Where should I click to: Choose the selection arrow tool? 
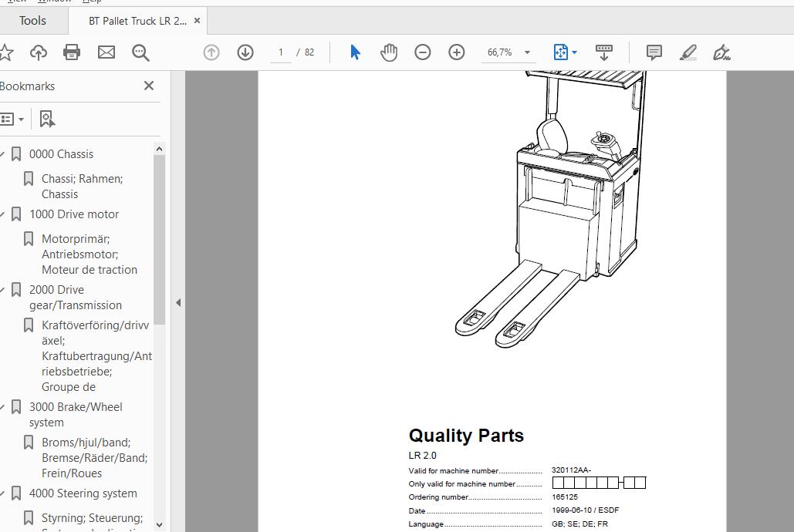tap(356, 52)
